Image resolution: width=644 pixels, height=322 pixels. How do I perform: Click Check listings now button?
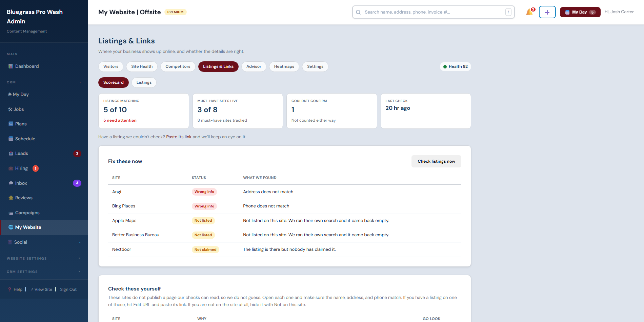436,161
